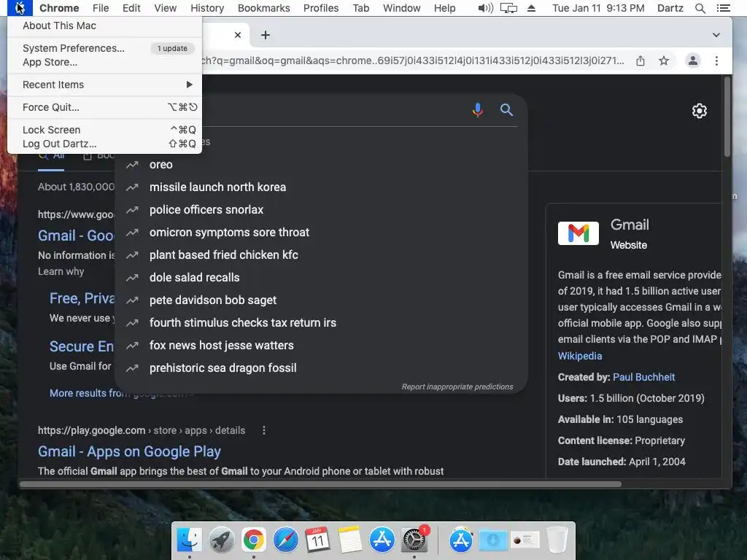Open the Downloads folder in Dock
This screenshot has height=560, width=747.
[x=493, y=540]
